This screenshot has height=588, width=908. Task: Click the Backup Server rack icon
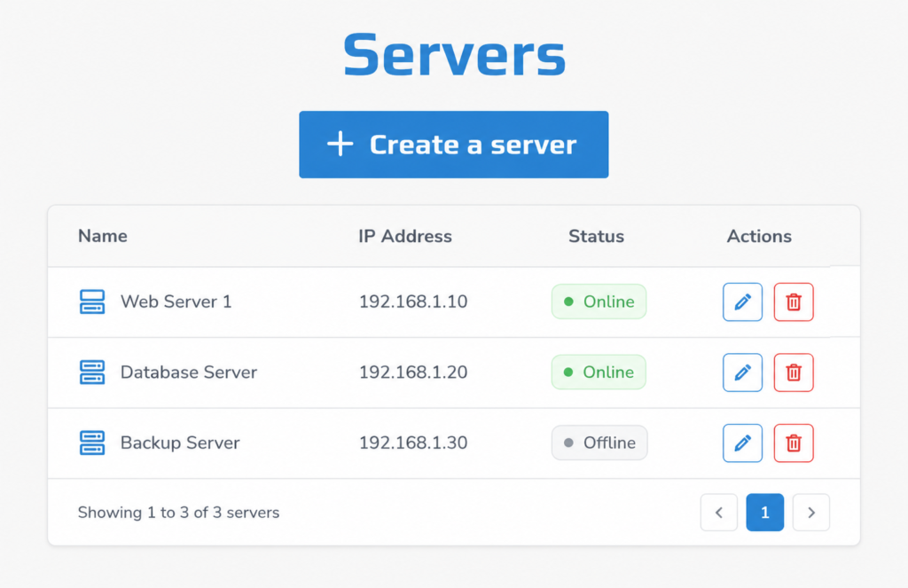92,443
